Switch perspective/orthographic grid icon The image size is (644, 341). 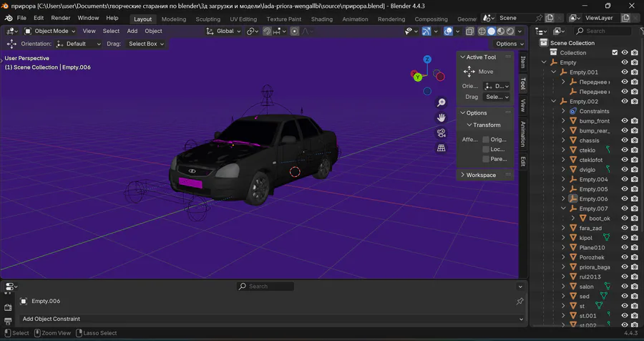pyautogui.click(x=441, y=148)
